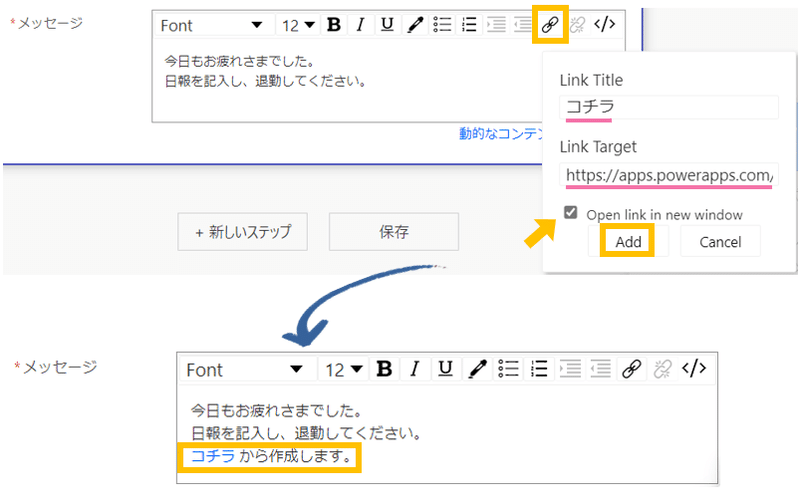
Task: Click increase indent icon in lower toolbar
Action: pos(570,369)
